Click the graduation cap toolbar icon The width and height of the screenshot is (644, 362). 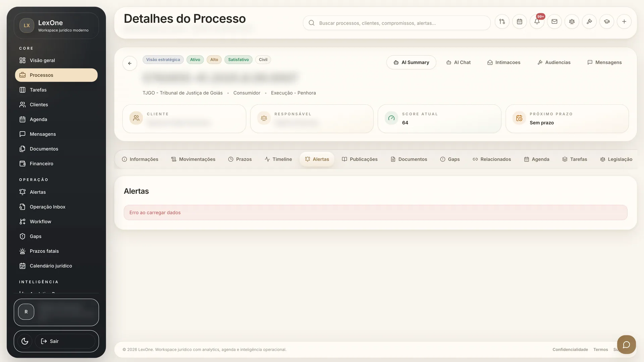606,22
